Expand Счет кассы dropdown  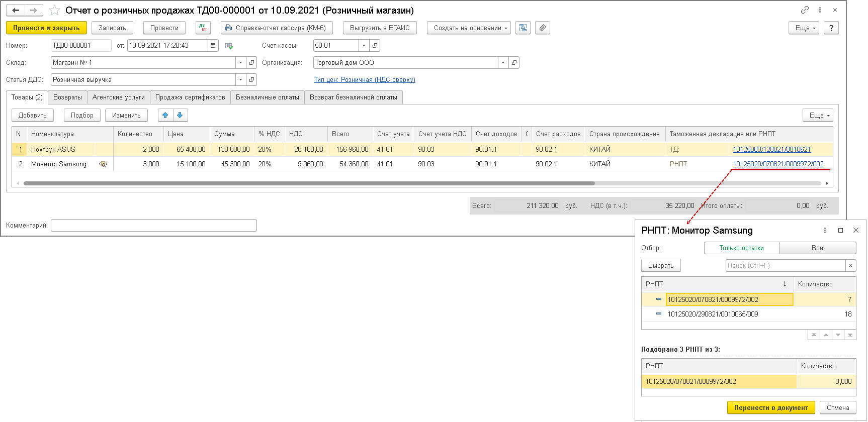[364, 46]
